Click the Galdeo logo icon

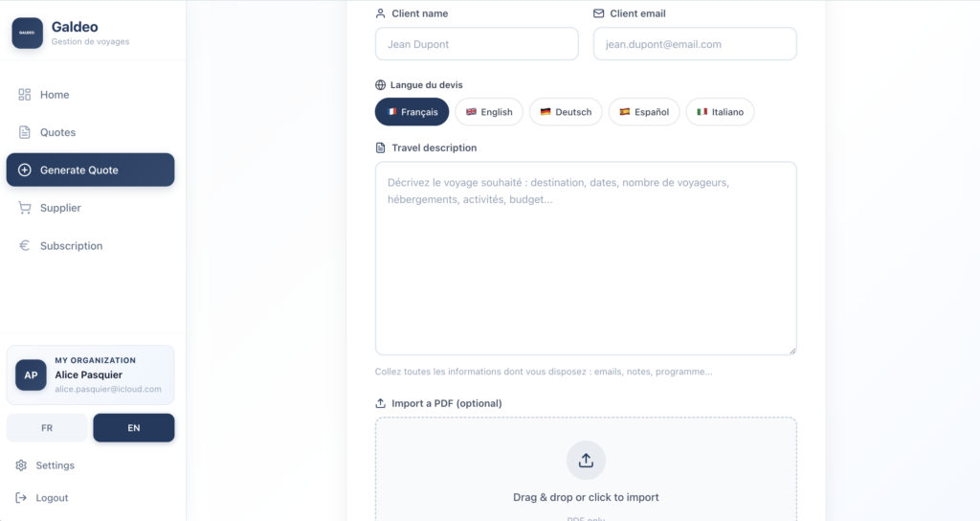[x=28, y=33]
